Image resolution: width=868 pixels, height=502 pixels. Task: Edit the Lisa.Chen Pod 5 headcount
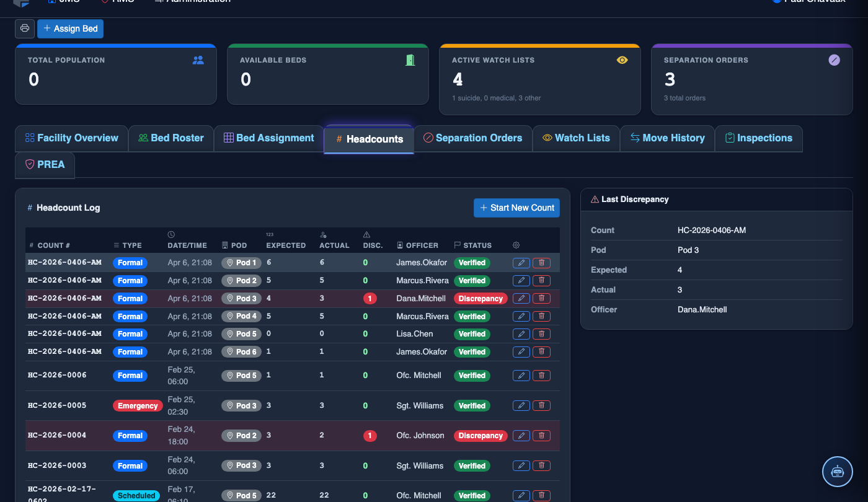pyautogui.click(x=521, y=334)
